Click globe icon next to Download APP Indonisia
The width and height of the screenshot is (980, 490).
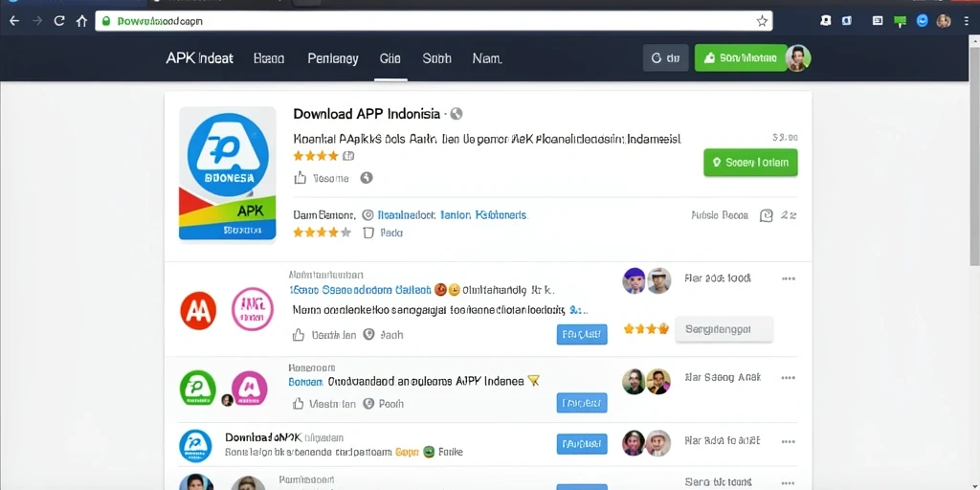(457, 114)
